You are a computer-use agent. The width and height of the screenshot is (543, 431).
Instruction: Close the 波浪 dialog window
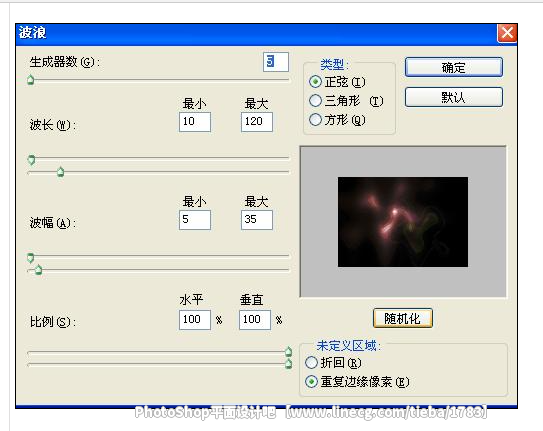507,33
